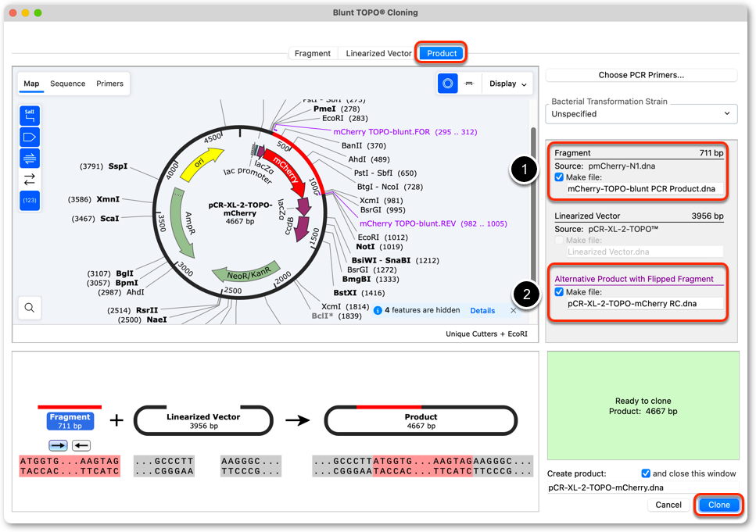
Task: Click the PmeI (278) enzyme label
Action: pos(336,109)
